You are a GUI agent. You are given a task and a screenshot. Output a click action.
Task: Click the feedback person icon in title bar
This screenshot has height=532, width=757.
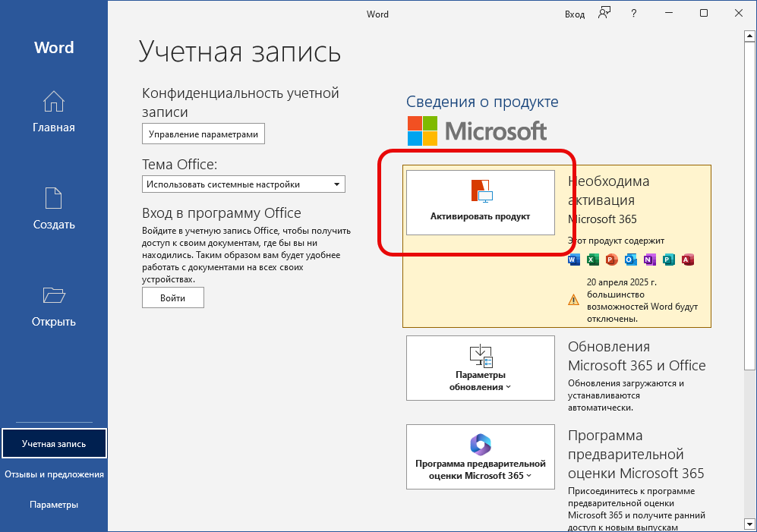click(x=604, y=13)
